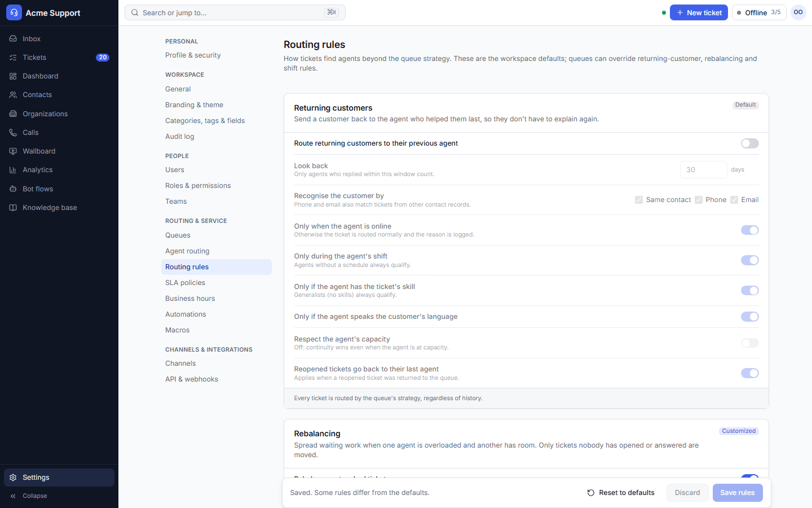This screenshot has height=508, width=812.
Task: Click the Settings gear icon in the sidebar
Action: 13,478
